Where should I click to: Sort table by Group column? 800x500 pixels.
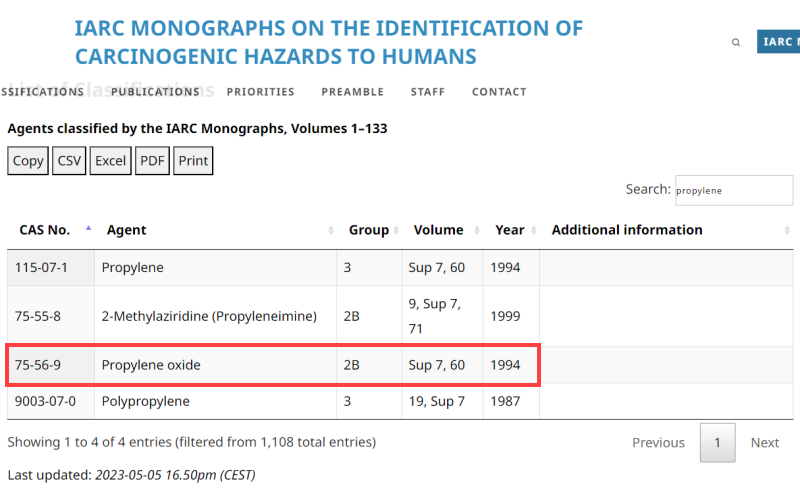[397, 231]
